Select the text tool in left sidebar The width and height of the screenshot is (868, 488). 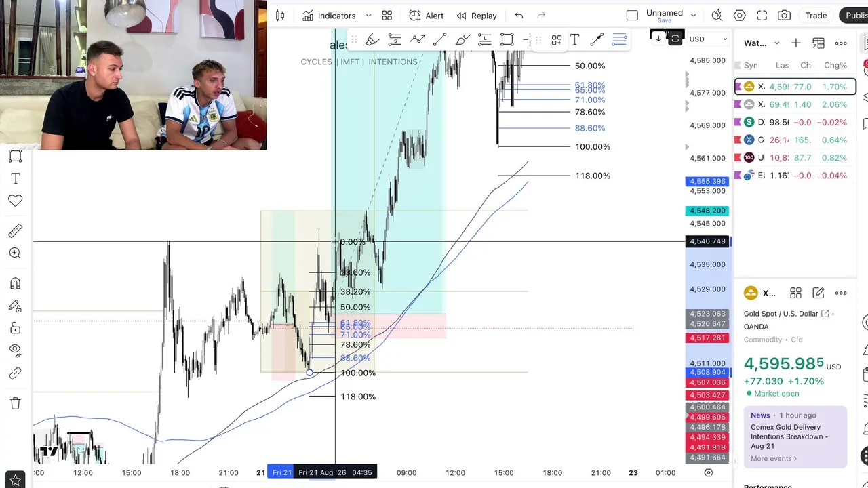tap(15, 178)
